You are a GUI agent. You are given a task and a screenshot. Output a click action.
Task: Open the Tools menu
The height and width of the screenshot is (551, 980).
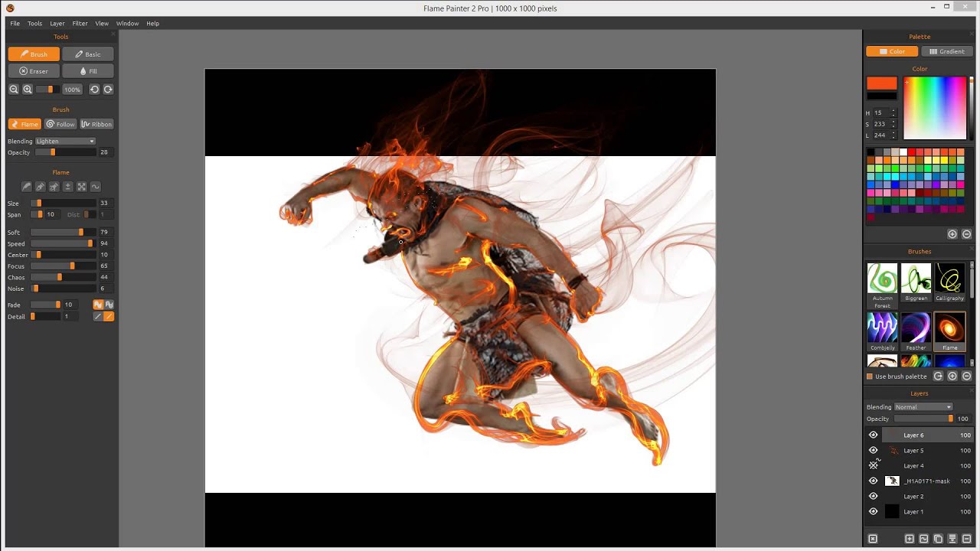35,24
